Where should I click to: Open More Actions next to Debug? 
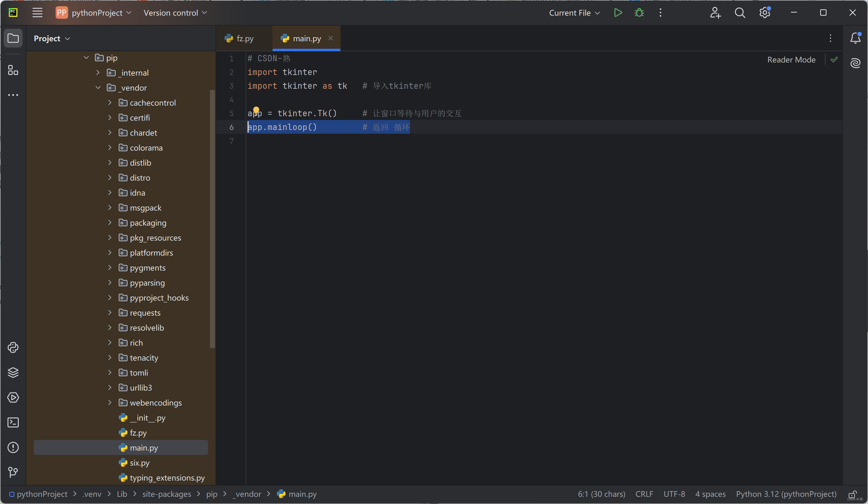pos(660,13)
